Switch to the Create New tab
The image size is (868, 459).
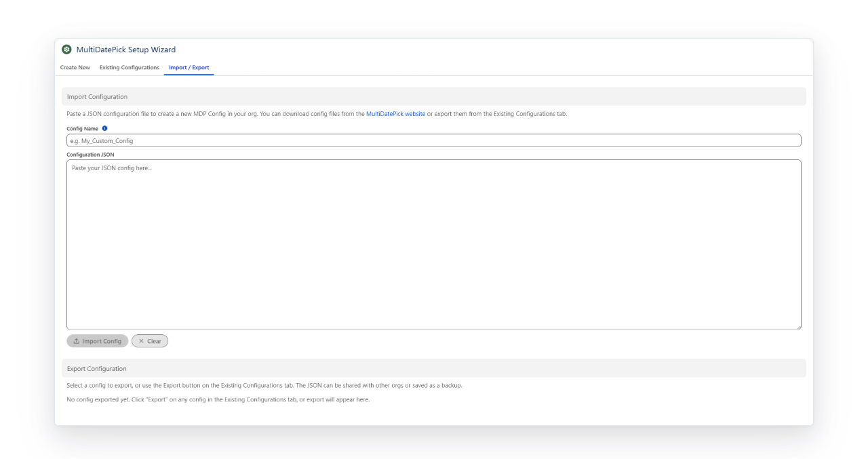(x=75, y=68)
